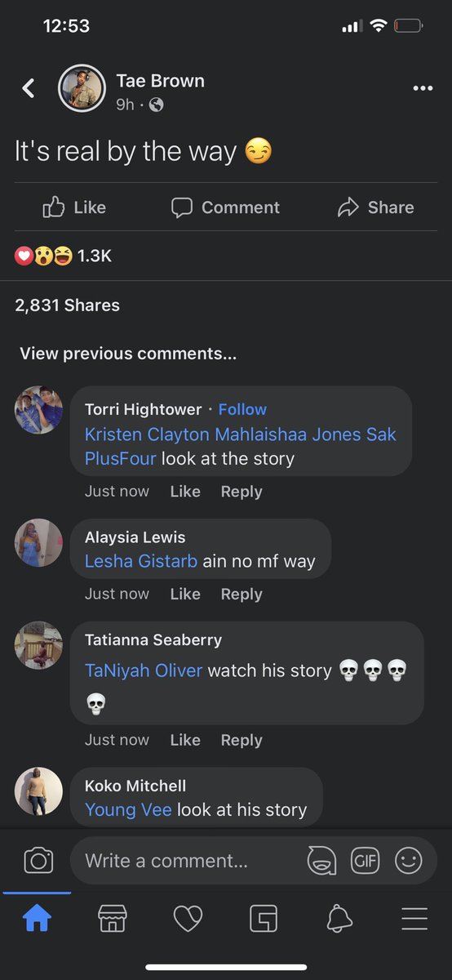Like Tatianna Seaberry's comment
This screenshot has height=980, width=452.
[185, 740]
